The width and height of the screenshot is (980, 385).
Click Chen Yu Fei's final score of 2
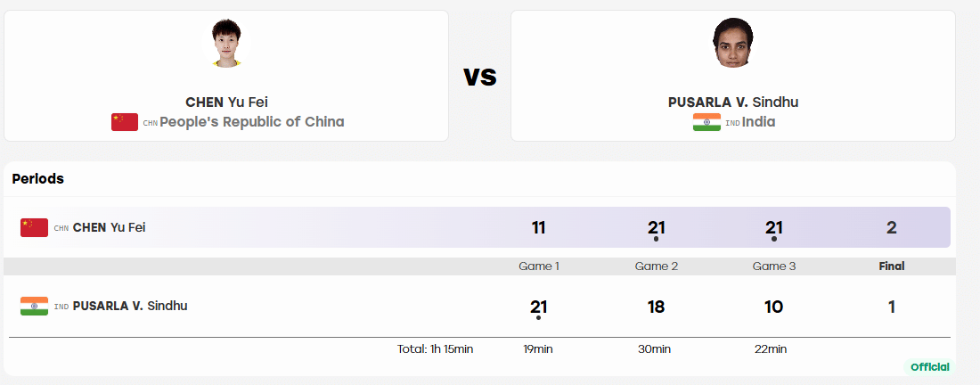[x=892, y=227]
